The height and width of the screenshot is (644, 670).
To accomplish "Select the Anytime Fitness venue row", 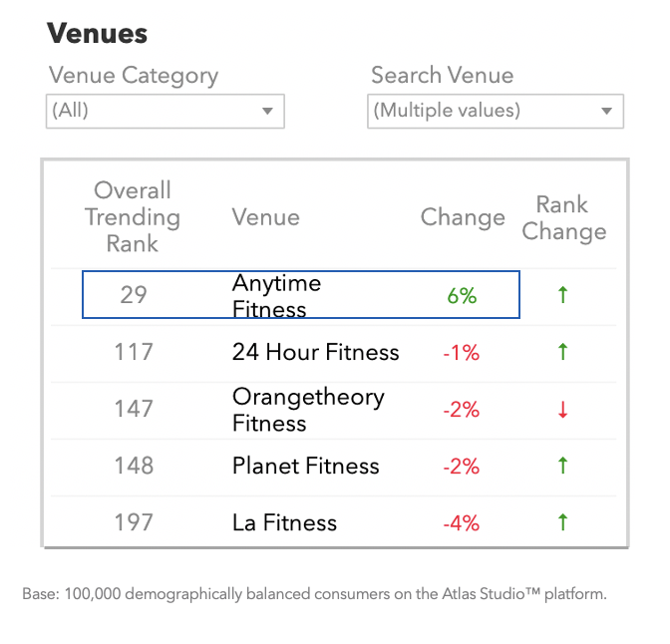I will [x=301, y=294].
